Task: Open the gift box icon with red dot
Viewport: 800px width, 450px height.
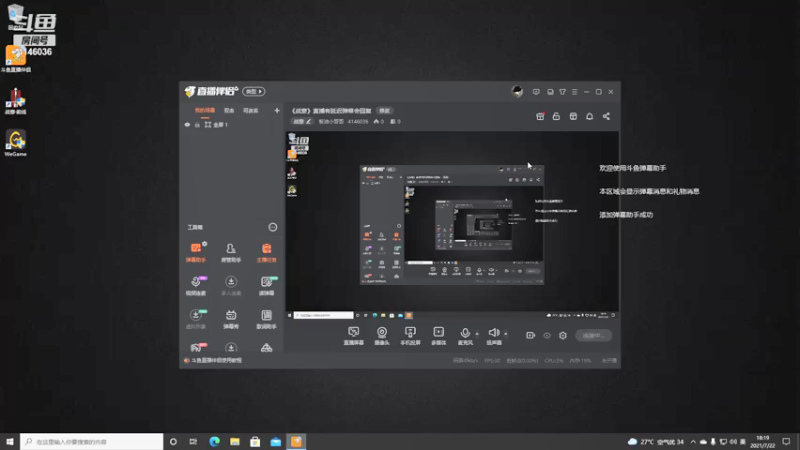Action: pyautogui.click(x=540, y=116)
